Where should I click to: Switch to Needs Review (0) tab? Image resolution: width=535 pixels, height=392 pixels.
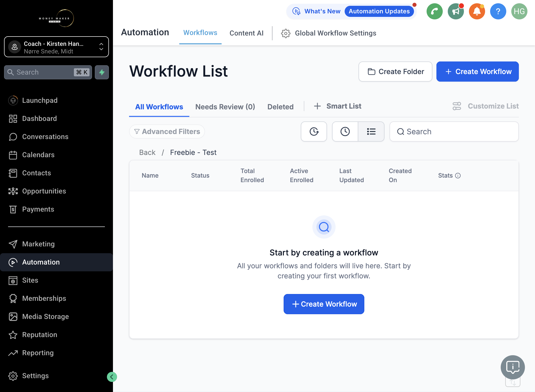[225, 107]
